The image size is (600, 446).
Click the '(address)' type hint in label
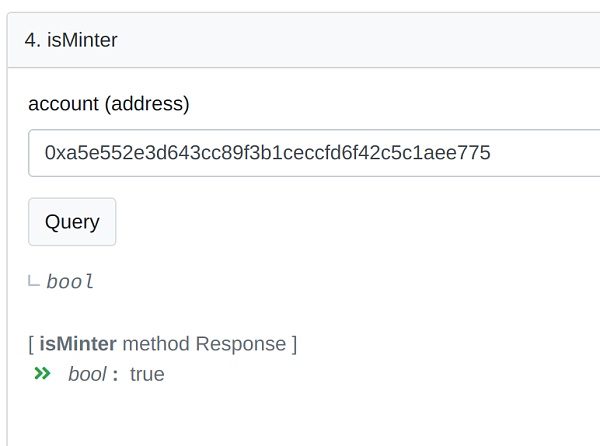147,104
